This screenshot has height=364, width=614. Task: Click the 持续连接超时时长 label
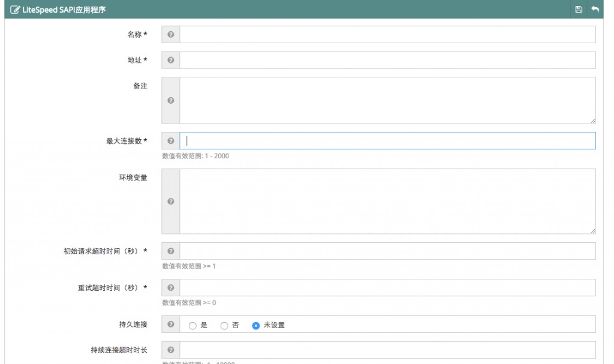[x=119, y=350]
